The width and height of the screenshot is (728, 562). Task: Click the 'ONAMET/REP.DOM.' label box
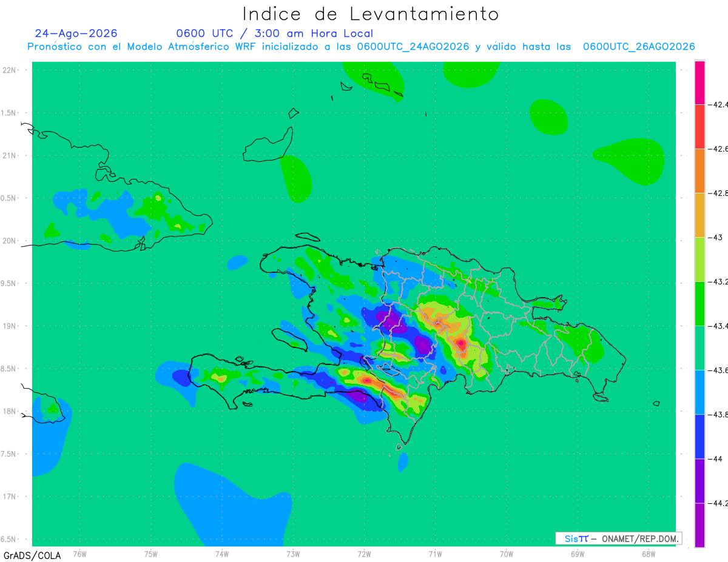tap(618, 538)
